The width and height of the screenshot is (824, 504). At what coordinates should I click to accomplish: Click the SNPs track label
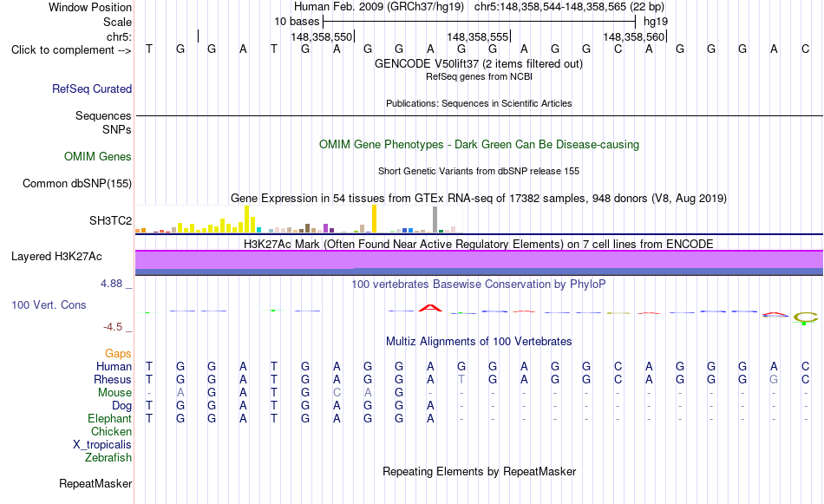coord(117,130)
